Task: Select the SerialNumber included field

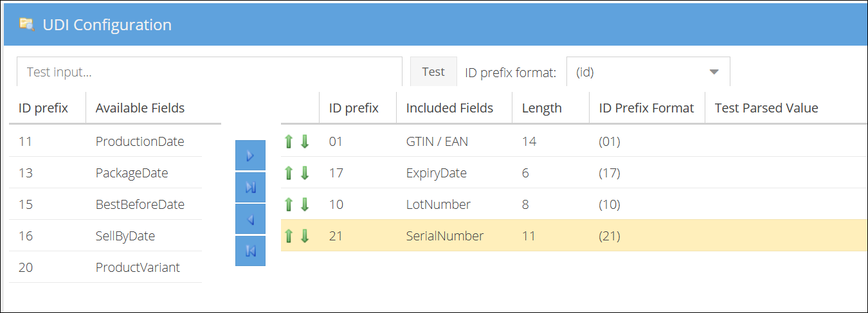Action: [445, 236]
